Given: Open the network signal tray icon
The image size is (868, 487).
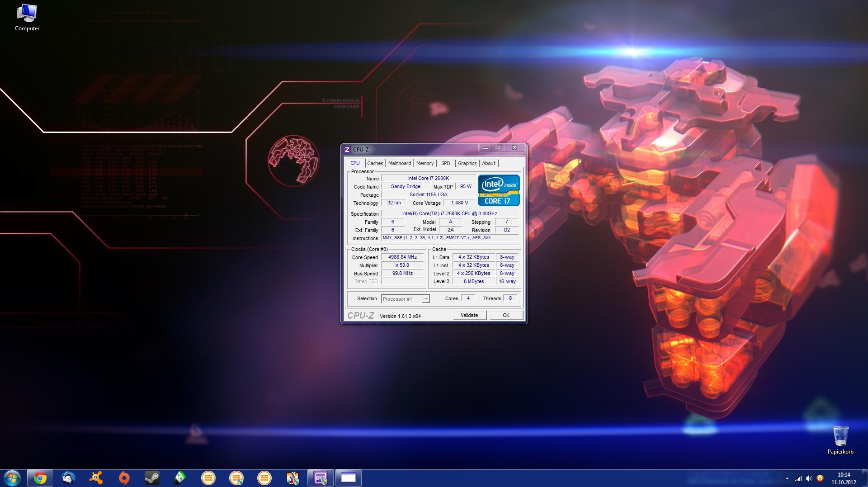Looking at the screenshot, I should tap(798, 478).
